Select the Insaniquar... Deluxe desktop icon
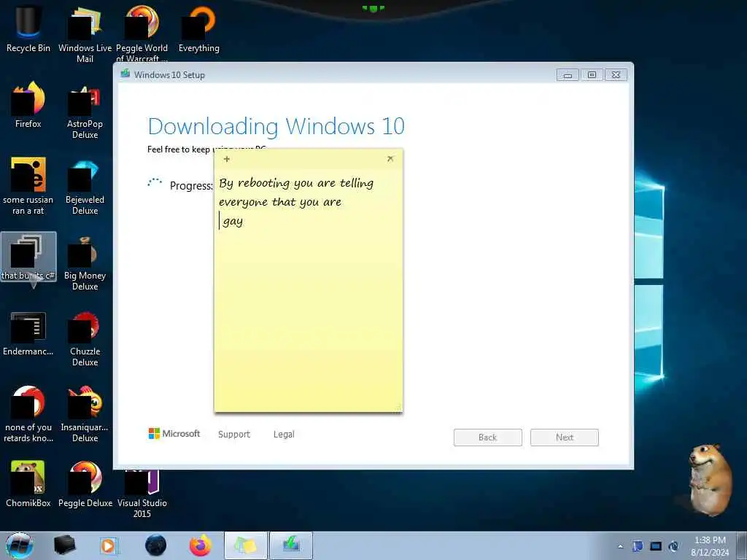Viewport: 747px width, 560px height. 85,414
